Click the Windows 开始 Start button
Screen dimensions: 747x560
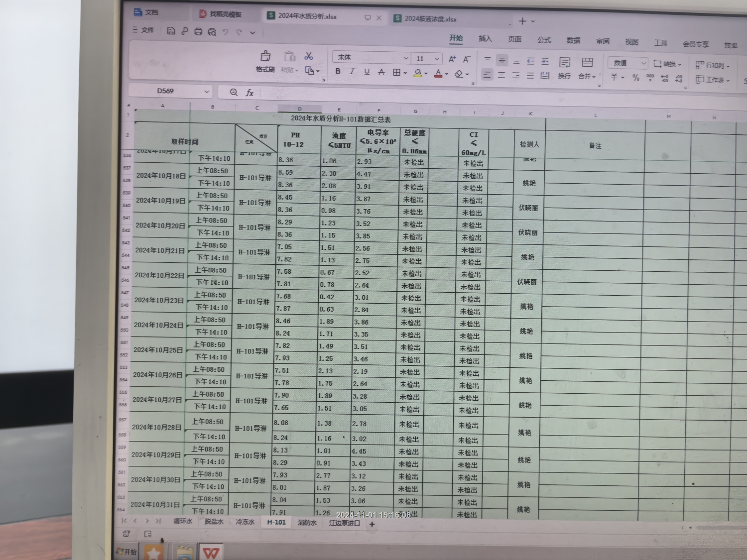127,551
